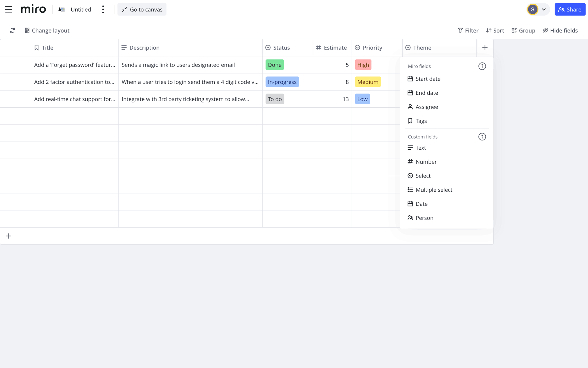Add custom Select field
The height and width of the screenshot is (368, 588).
click(447, 176)
